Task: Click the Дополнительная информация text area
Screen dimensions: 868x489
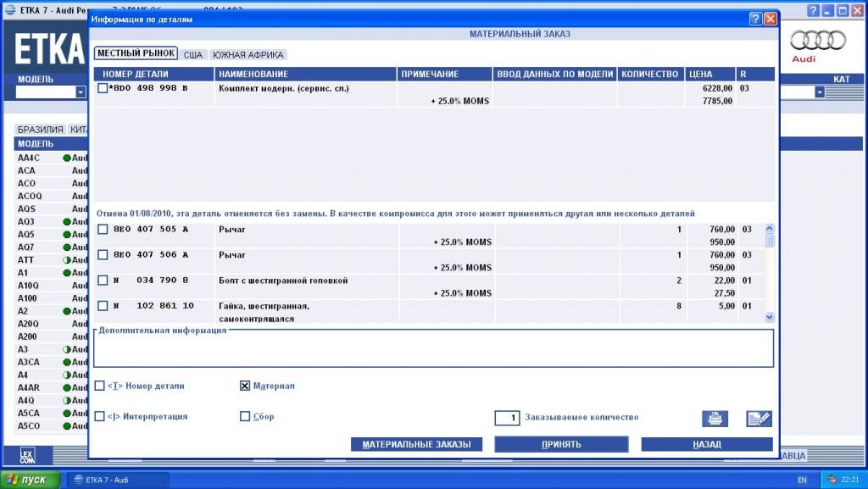Action: coord(433,350)
